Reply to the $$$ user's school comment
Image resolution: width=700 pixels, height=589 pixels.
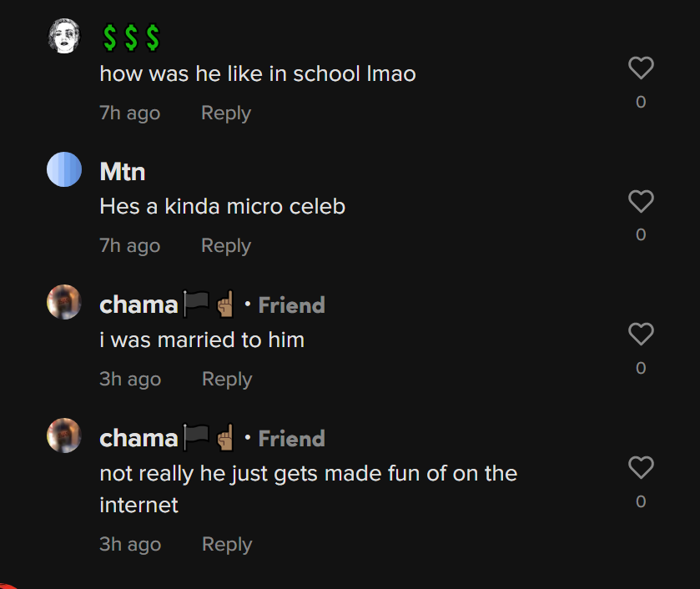pyautogui.click(x=225, y=113)
